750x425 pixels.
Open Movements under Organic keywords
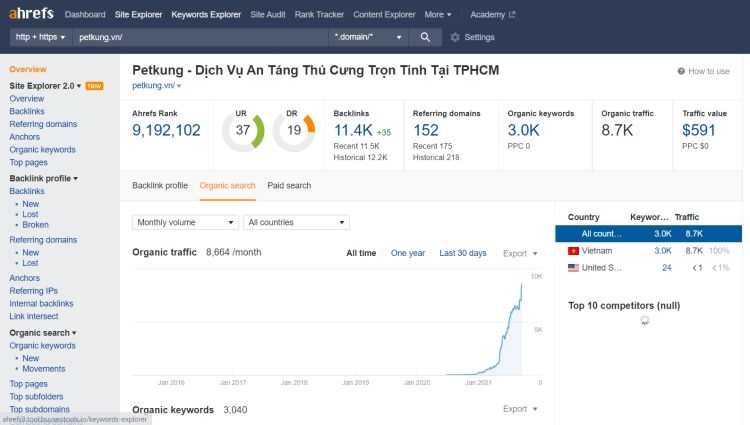click(x=44, y=369)
